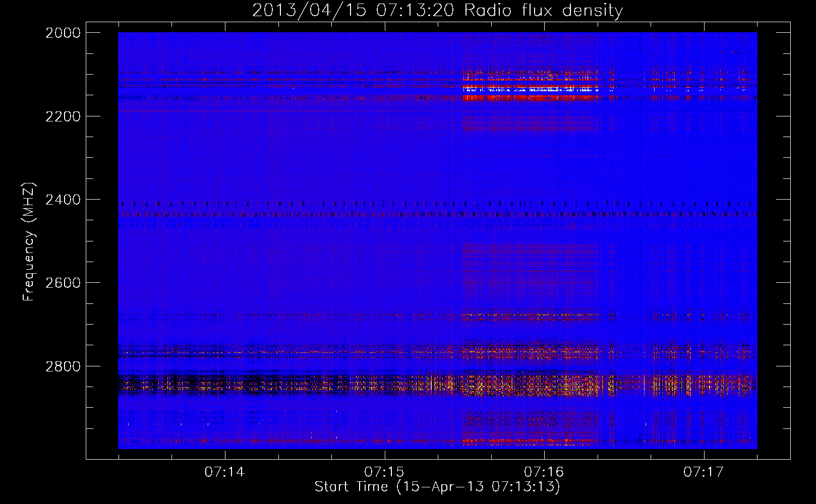816x504 pixels.
Task: Click the 2000 frequency axis label
Action: click(63, 33)
